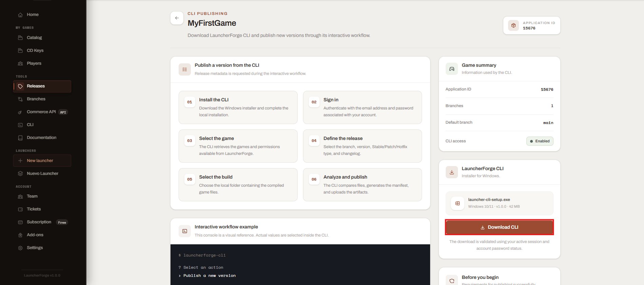This screenshot has width=644, height=285.
Task: Select Releases in the sidebar
Action: [x=42, y=86]
